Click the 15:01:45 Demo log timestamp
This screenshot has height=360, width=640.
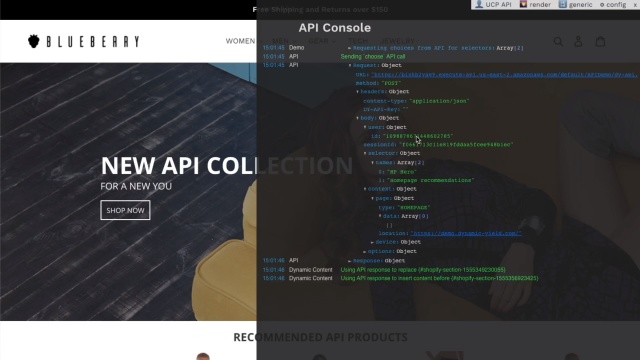(x=273, y=48)
